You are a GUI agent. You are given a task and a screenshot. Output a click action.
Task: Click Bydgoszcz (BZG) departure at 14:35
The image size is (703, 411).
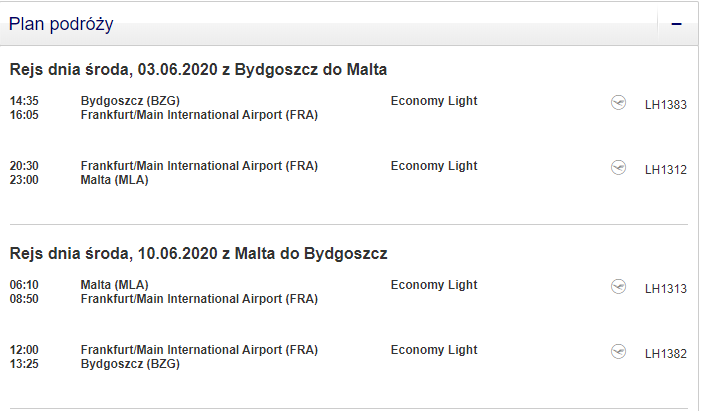[130, 101]
